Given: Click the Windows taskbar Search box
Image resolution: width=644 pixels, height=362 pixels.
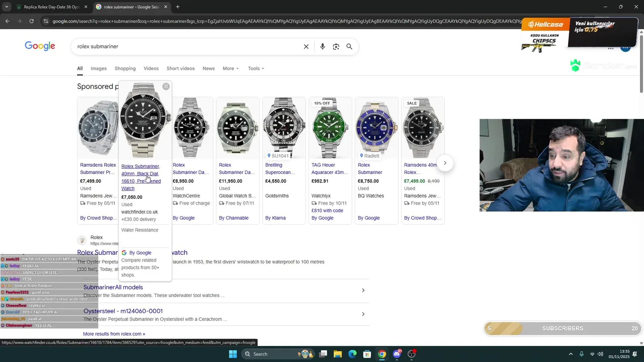Looking at the screenshot, I should tap(278, 354).
